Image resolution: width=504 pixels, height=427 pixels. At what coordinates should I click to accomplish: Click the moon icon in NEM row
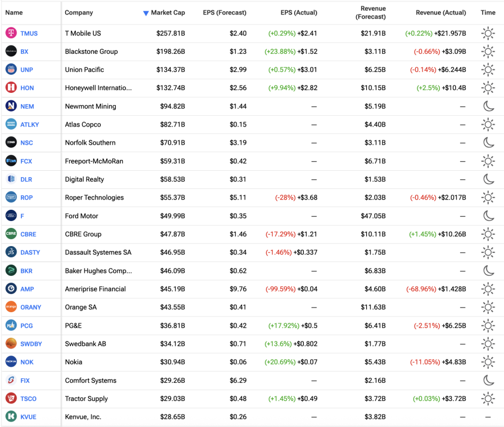point(489,106)
